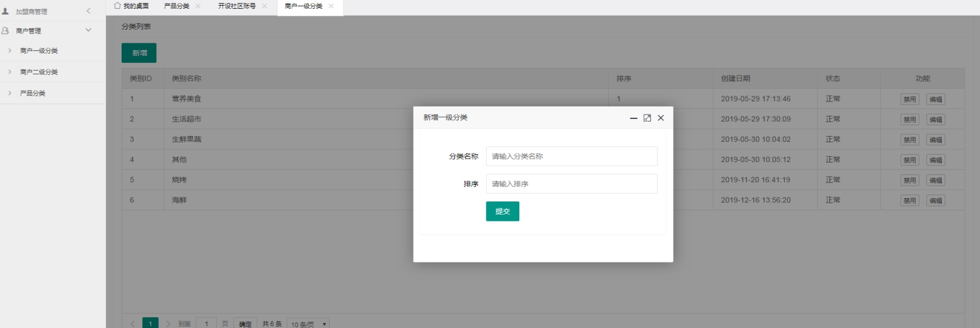The image size is (980, 328).
Task: Close the 商户一级分类 tab with its X icon
Action: (331, 6)
